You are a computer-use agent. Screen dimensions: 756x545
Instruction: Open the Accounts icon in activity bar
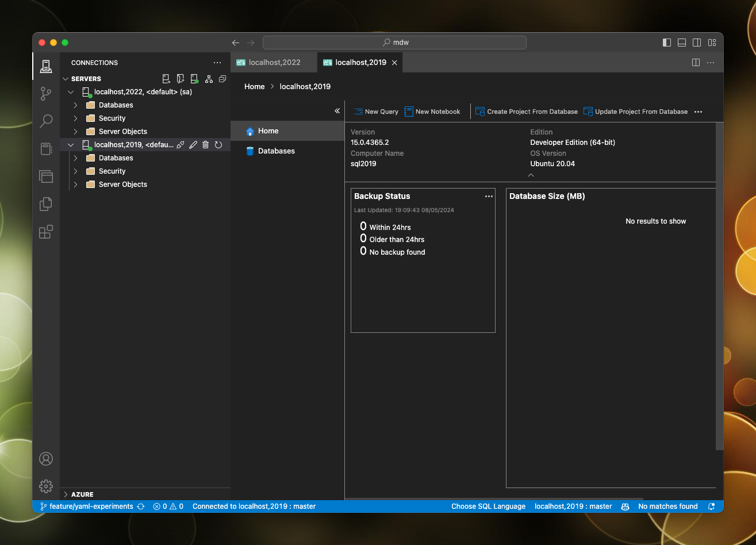46,459
